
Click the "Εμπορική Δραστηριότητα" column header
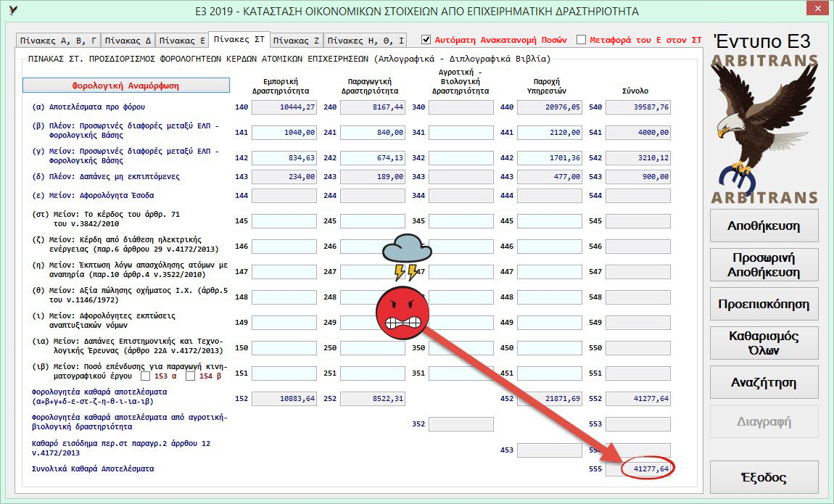coord(281,86)
